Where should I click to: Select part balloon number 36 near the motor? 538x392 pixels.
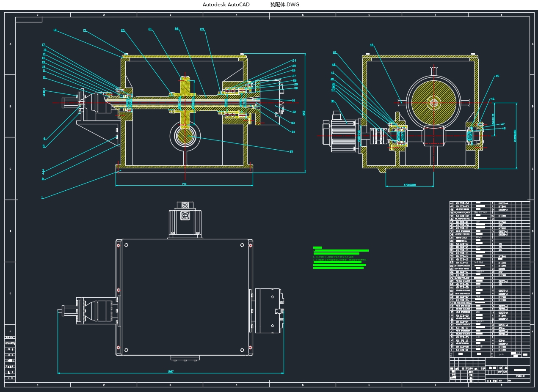point(333,101)
